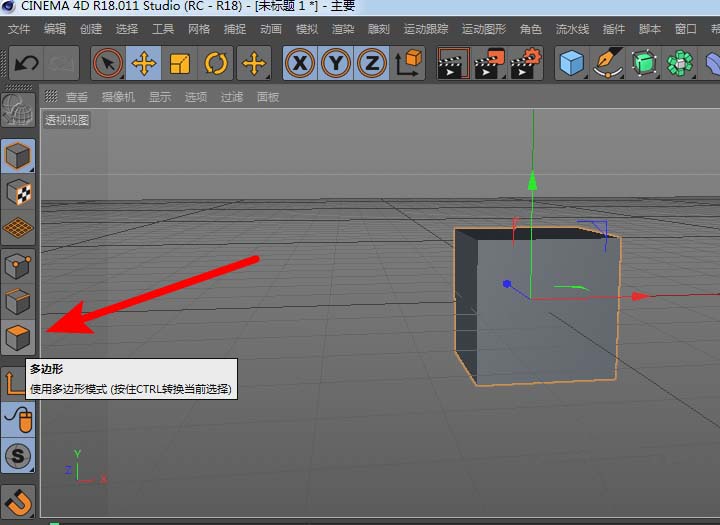This screenshot has height=525, width=720.
Task: Click the red X axis arrow handle
Action: pyautogui.click(x=642, y=297)
